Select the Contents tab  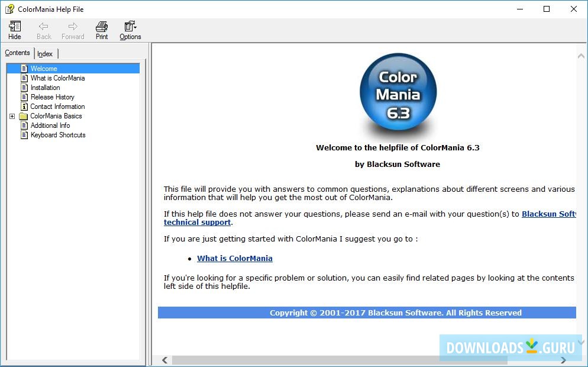click(17, 53)
